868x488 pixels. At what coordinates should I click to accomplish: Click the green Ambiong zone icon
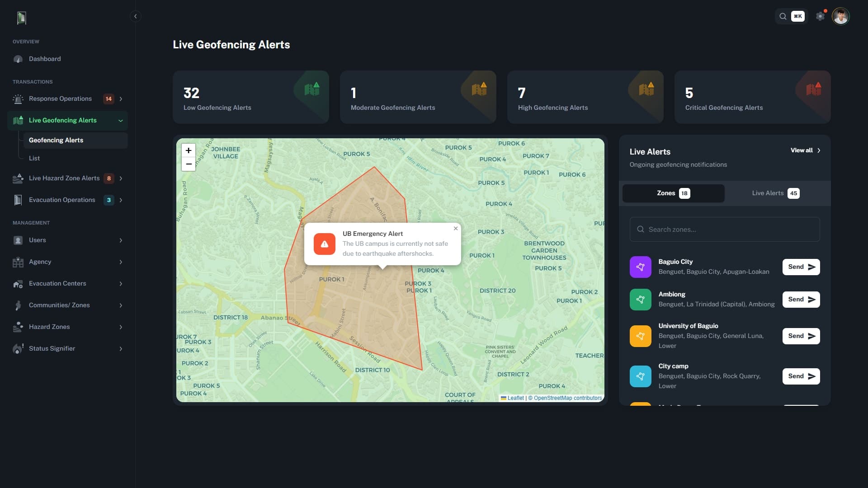641,300
